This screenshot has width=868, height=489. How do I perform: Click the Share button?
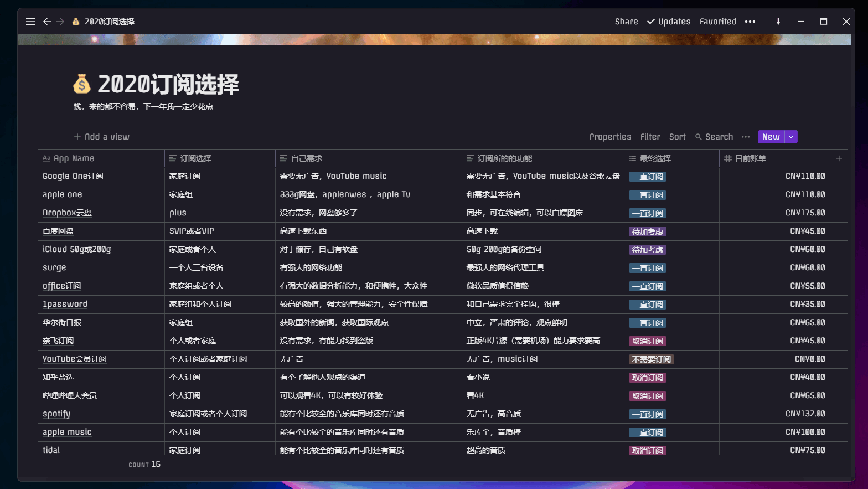pyautogui.click(x=626, y=22)
